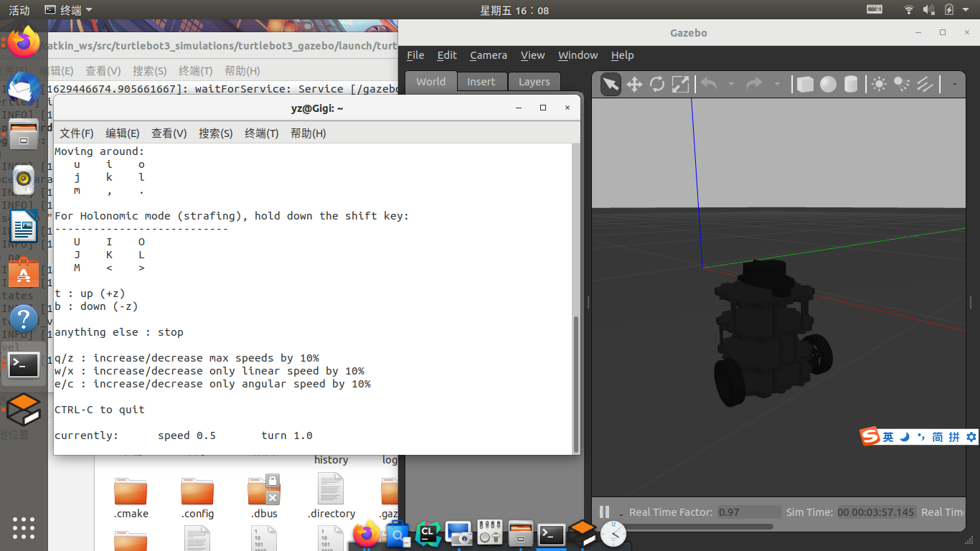Add a directional light to the scene
The image size is (980, 551).
(x=923, y=84)
